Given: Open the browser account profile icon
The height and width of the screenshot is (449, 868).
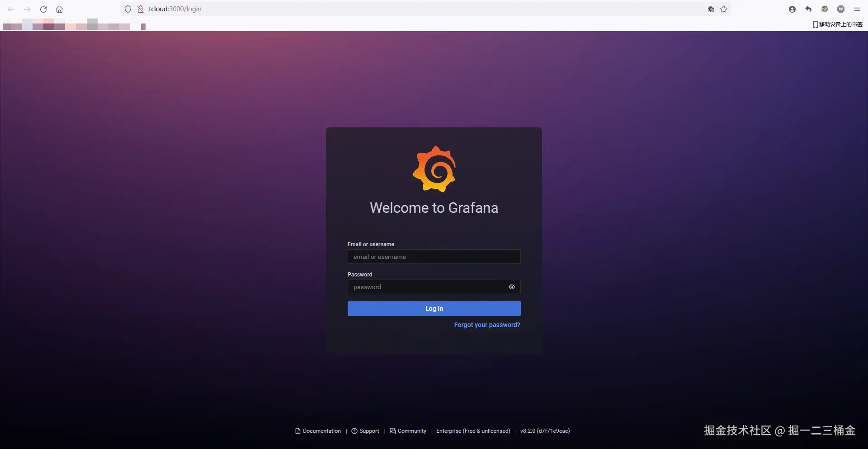Looking at the screenshot, I should point(792,9).
